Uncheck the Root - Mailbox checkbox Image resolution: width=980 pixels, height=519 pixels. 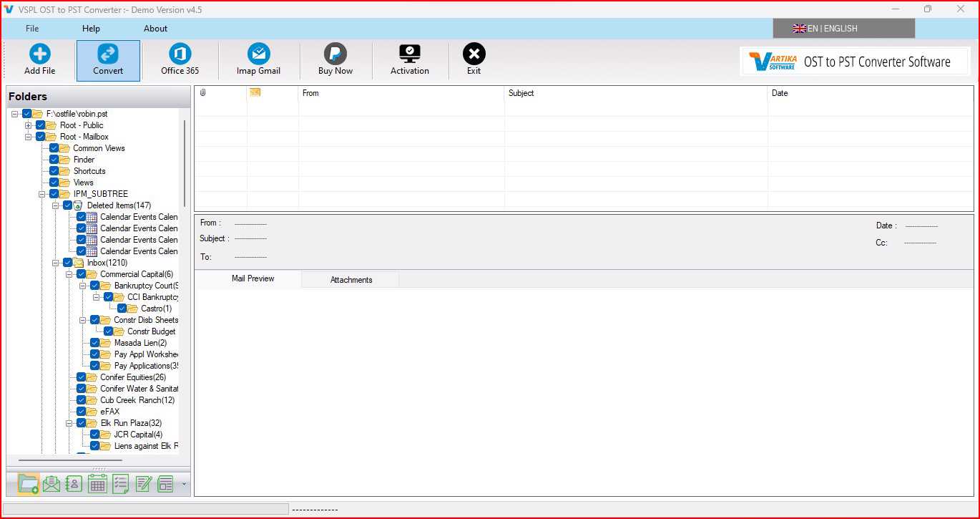(x=41, y=137)
